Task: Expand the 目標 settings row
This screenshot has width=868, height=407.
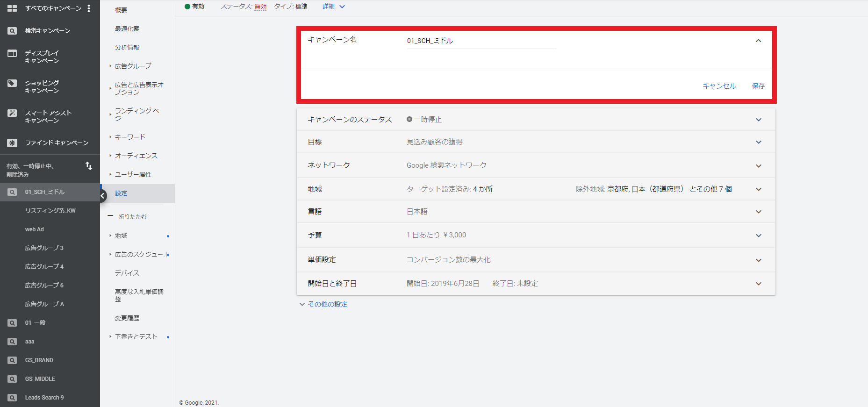Action: [758, 142]
